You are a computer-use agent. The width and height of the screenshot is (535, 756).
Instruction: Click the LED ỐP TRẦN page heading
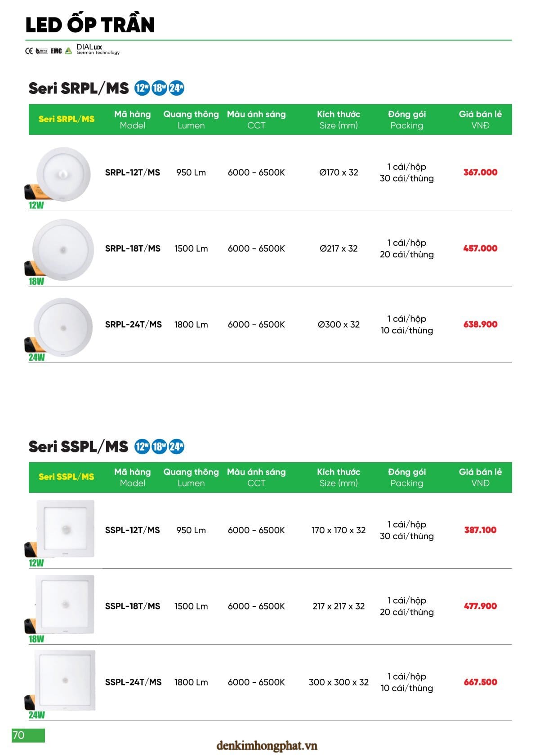click(90, 25)
